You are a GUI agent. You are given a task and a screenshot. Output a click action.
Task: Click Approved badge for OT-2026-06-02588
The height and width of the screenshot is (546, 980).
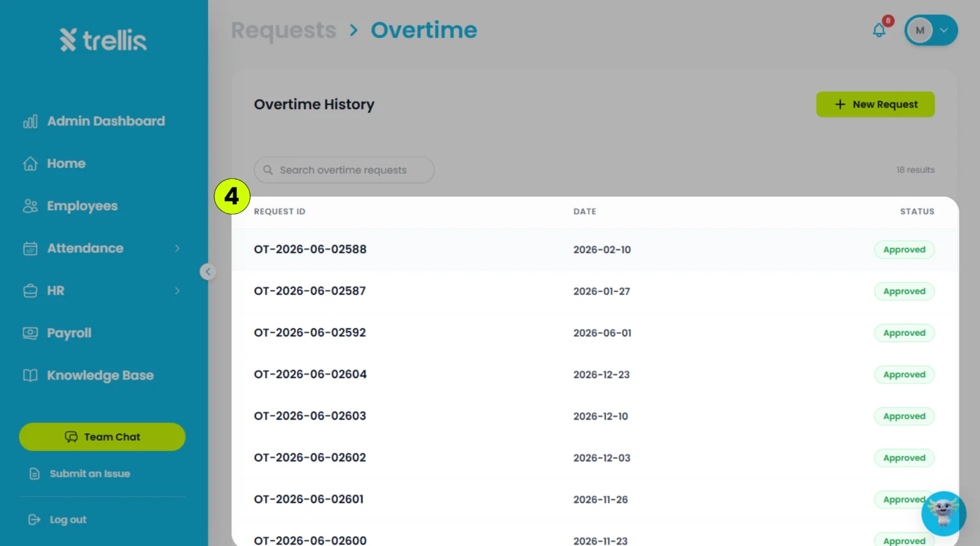tap(904, 249)
